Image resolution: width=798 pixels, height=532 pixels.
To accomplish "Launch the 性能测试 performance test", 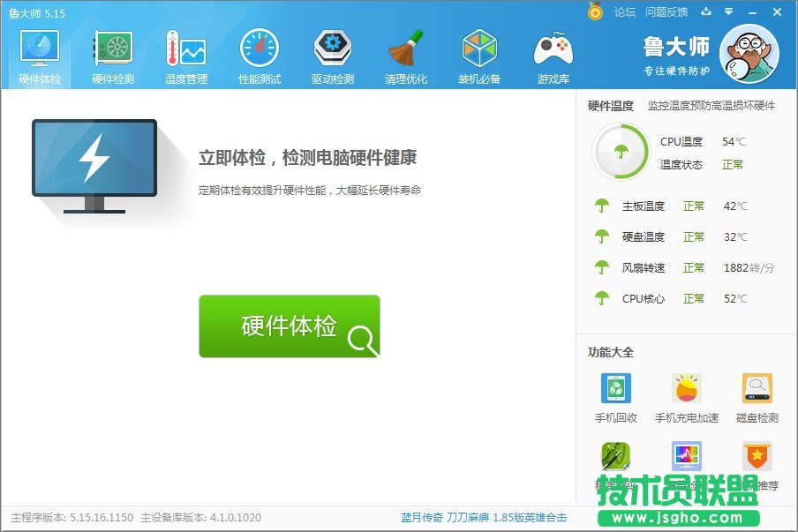I will click(259, 55).
